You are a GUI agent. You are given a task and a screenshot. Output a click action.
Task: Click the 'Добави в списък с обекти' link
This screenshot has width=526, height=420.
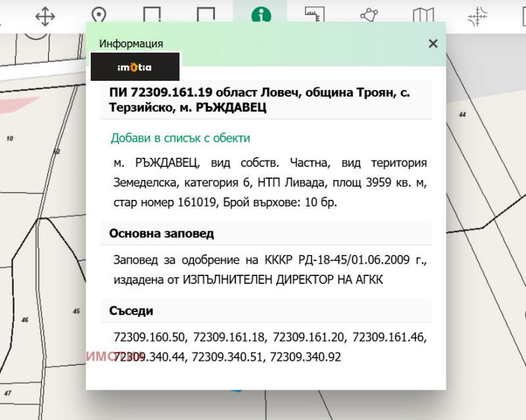180,138
